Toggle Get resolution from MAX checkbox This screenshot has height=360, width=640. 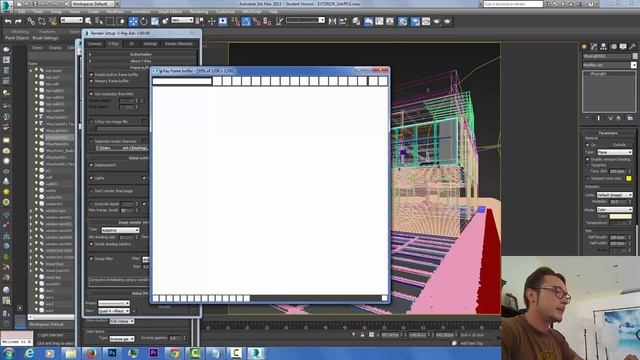91,94
